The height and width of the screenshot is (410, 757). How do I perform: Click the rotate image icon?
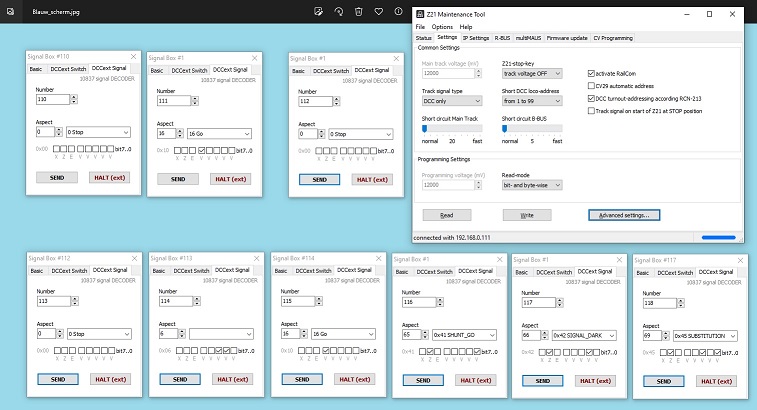338,12
